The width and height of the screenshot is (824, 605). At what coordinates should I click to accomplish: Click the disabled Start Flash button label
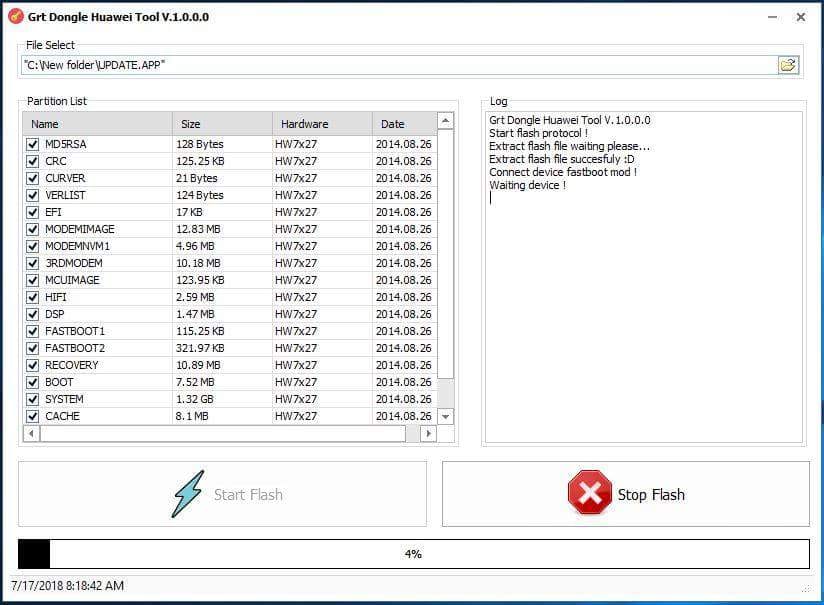[248, 495]
